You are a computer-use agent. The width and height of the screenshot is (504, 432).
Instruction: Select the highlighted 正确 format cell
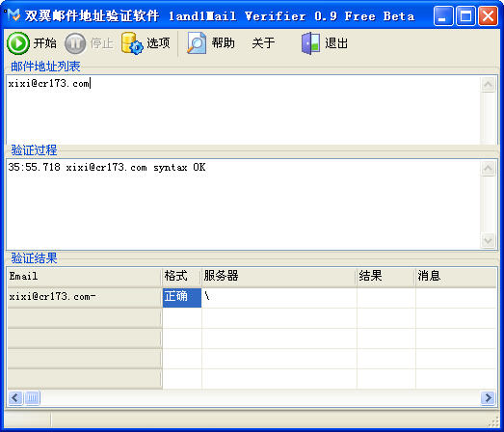coord(182,298)
